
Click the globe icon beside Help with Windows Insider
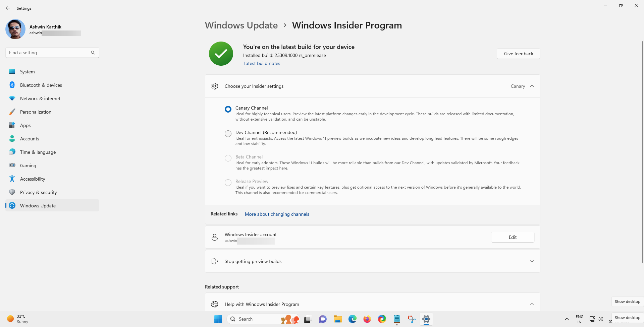click(215, 304)
